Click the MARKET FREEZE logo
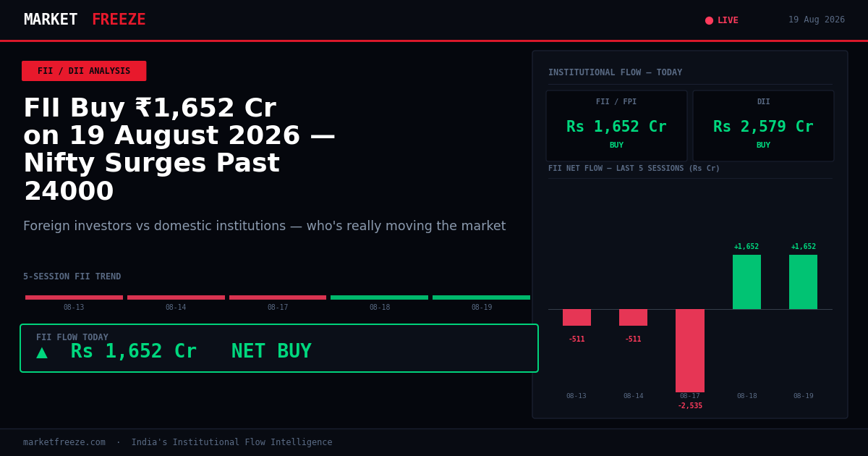This screenshot has width=868, height=456. click(x=85, y=20)
